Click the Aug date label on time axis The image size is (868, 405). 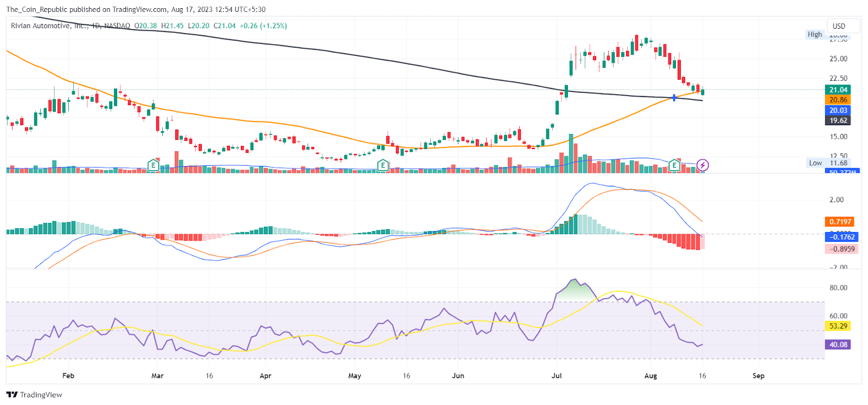pos(650,376)
